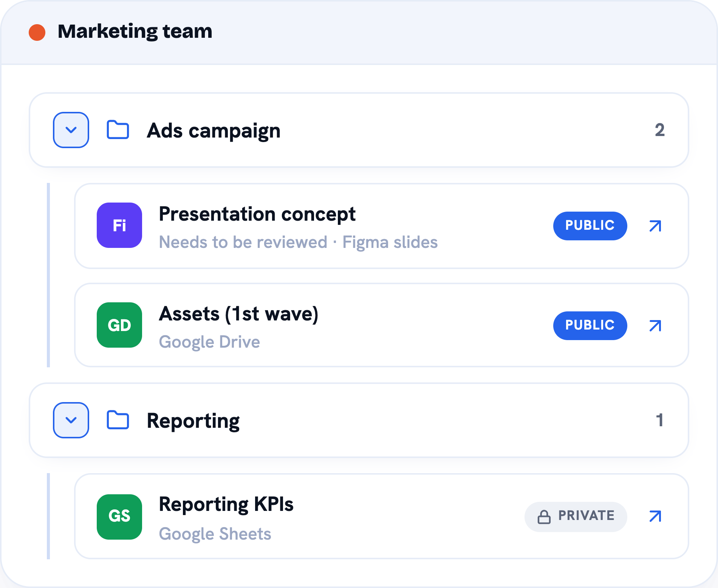Click the PUBLIC badge on Presentation concept
The height and width of the screenshot is (588, 718).
(590, 226)
